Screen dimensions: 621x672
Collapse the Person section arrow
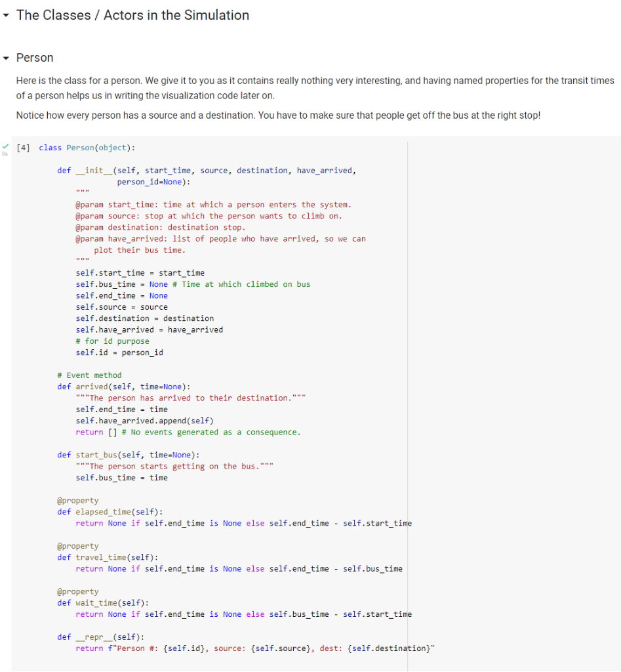pyautogui.click(x=6, y=58)
